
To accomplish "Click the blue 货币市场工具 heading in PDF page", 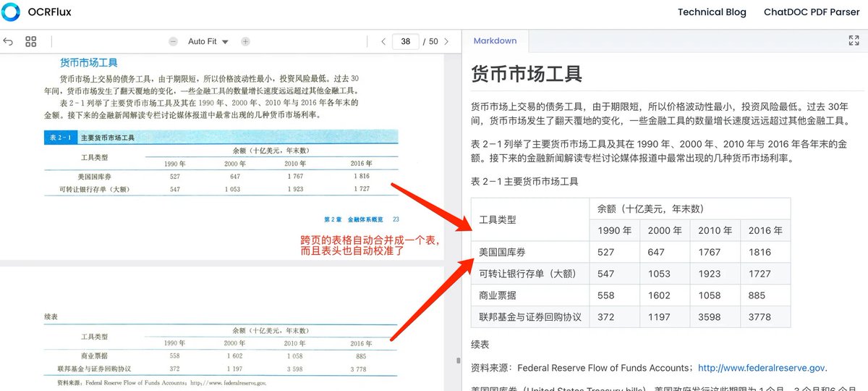I will click(88, 63).
